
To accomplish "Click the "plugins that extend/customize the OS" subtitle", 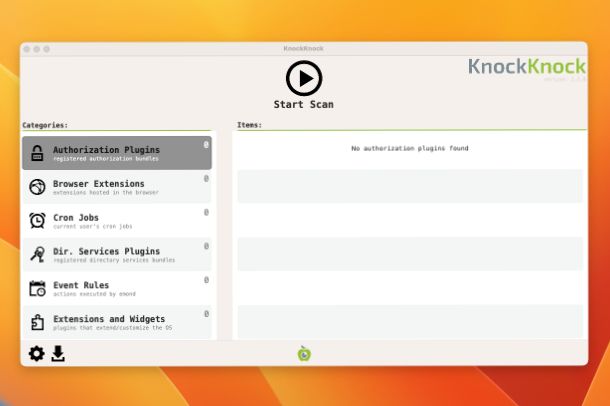I will 112,328.
